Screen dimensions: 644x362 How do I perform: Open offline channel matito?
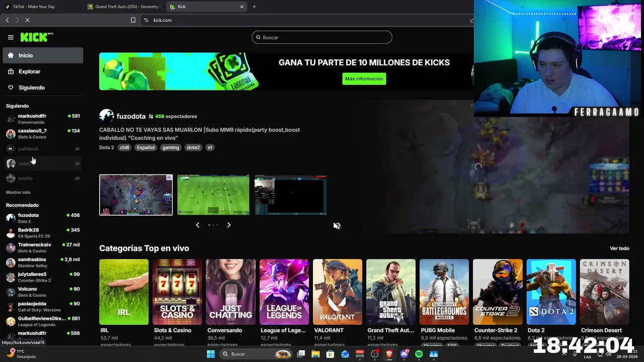pyautogui.click(x=43, y=178)
